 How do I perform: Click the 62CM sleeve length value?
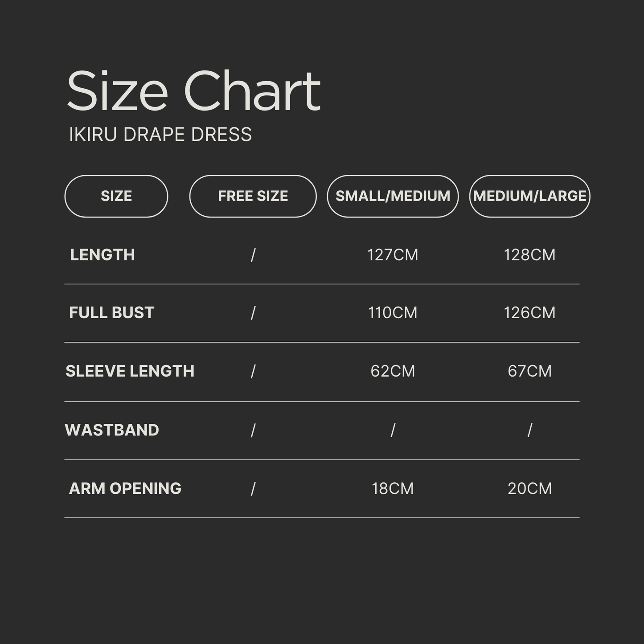(393, 371)
